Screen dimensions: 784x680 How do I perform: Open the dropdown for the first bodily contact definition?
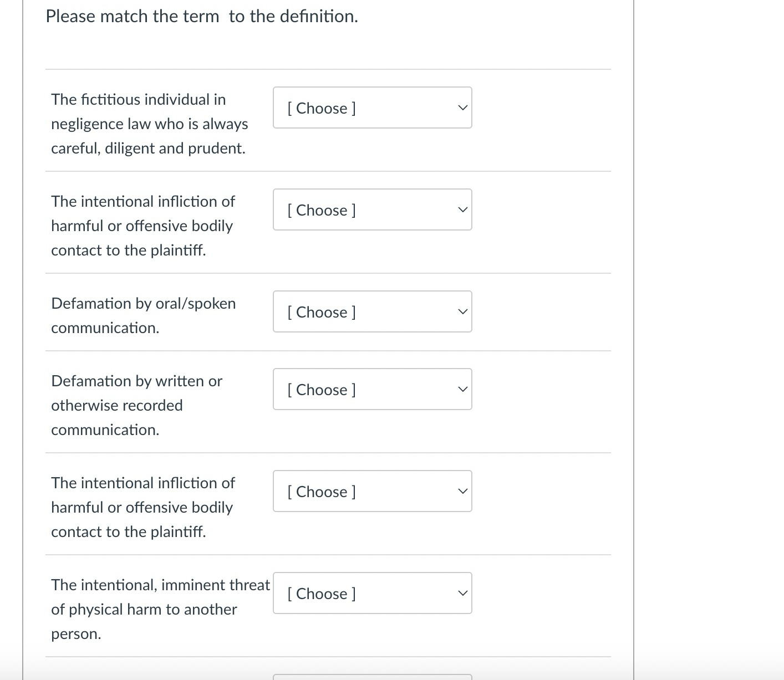[x=372, y=209]
